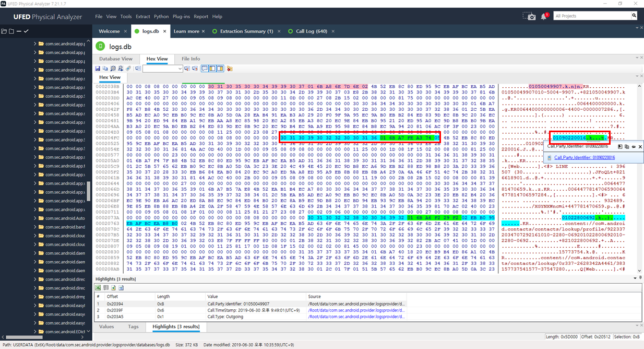Switch to the Welcome tab
The height and width of the screenshot is (349, 644).
109,31
